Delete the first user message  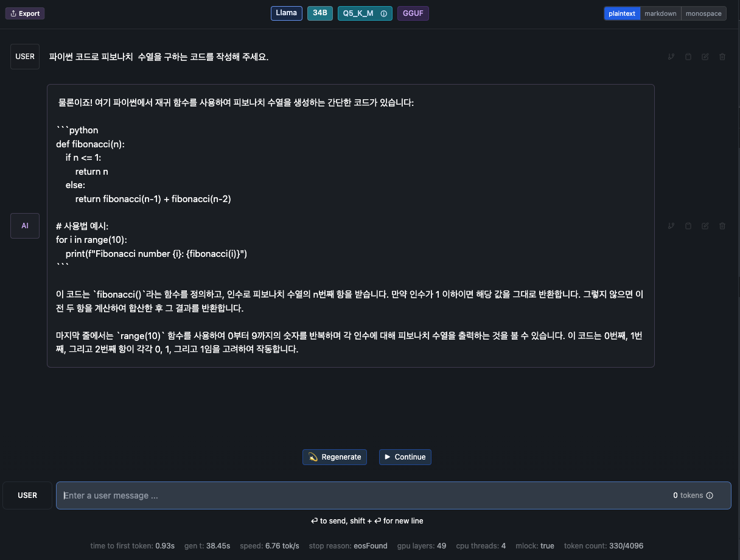pyautogui.click(x=722, y=57)
